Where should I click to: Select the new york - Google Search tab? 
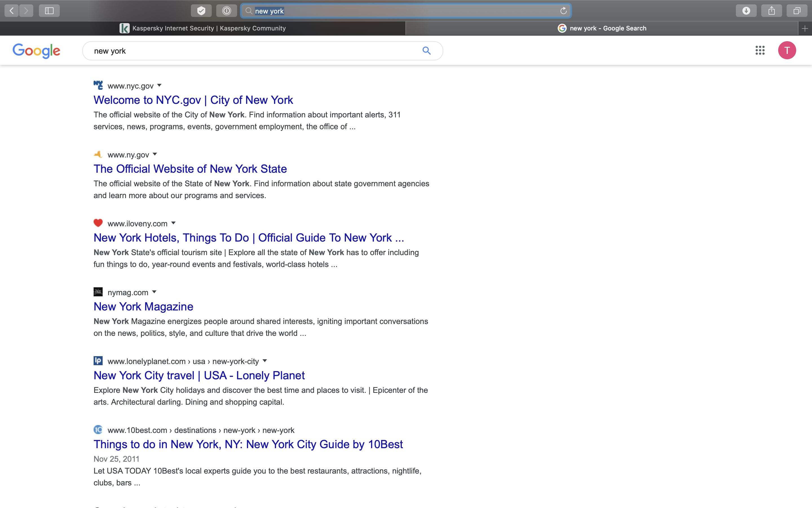(x=602, y=29)
